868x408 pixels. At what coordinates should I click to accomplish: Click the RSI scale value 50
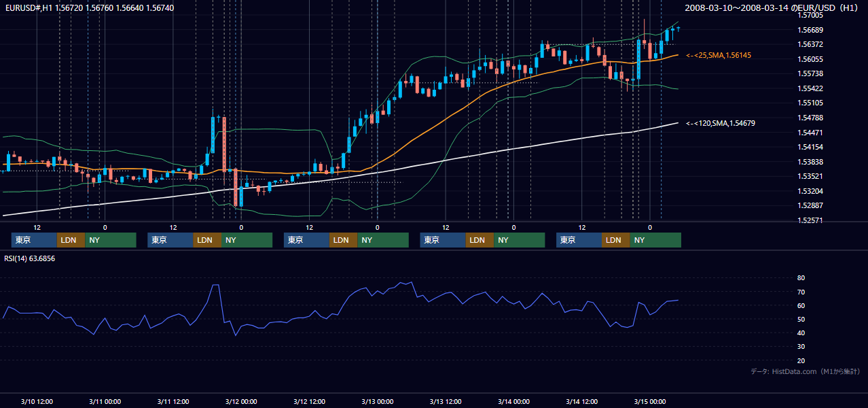point(801,319)
